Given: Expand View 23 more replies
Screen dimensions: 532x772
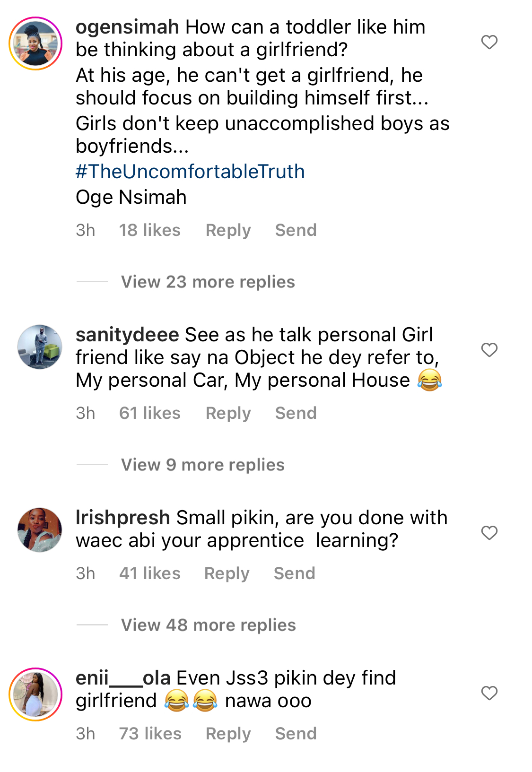Looking at the screenshot, I should 208,282.
